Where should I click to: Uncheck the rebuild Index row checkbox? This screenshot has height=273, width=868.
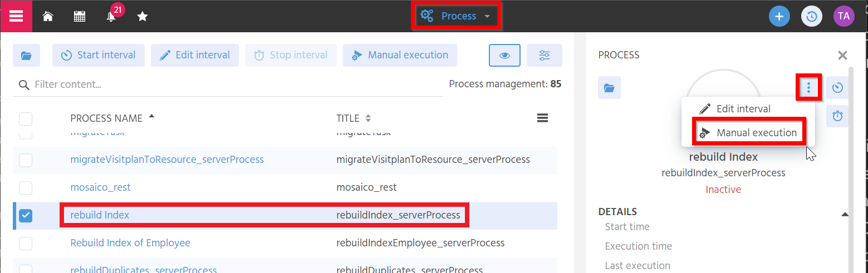[x=26, y=216]
